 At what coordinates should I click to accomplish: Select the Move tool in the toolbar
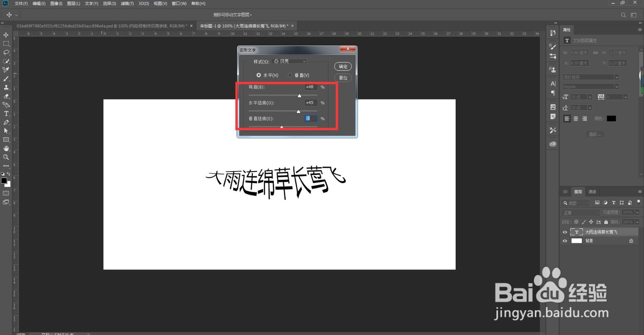coord(6,35)
